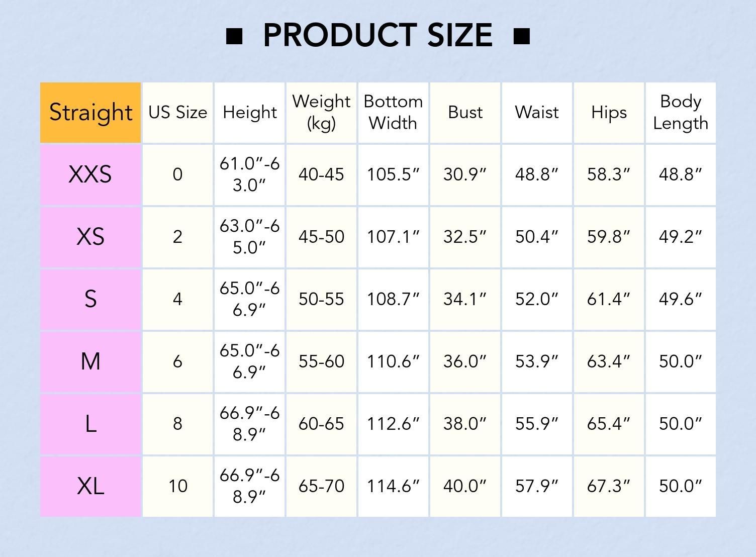Select the XS row label
The image size is (756, 557).
click(x=90, y=237)
